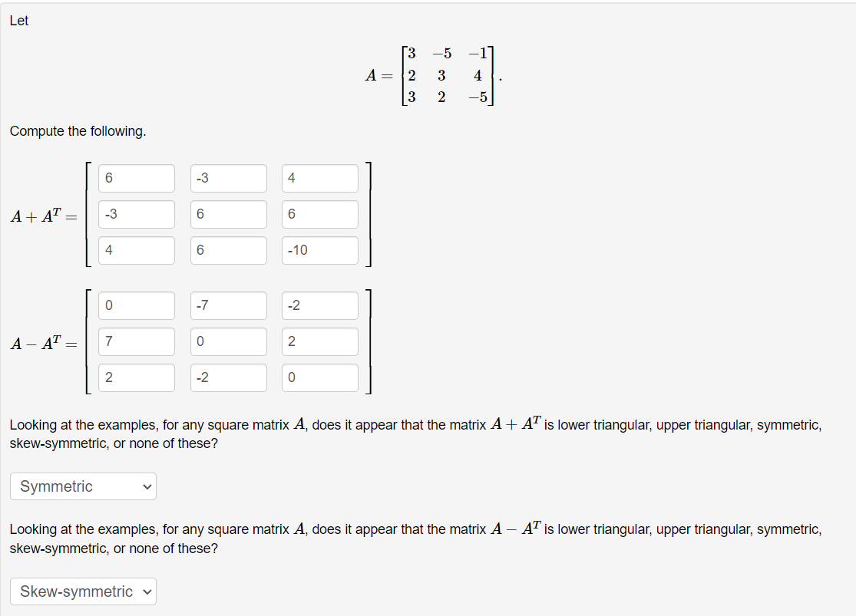Select the center entry 6 of matrix A + Aᵀ

(x=228, y=214)
